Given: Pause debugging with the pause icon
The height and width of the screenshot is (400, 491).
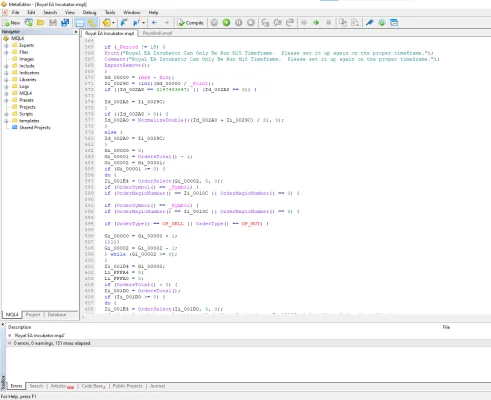Looking at the screenshot, I should (239, 23).
